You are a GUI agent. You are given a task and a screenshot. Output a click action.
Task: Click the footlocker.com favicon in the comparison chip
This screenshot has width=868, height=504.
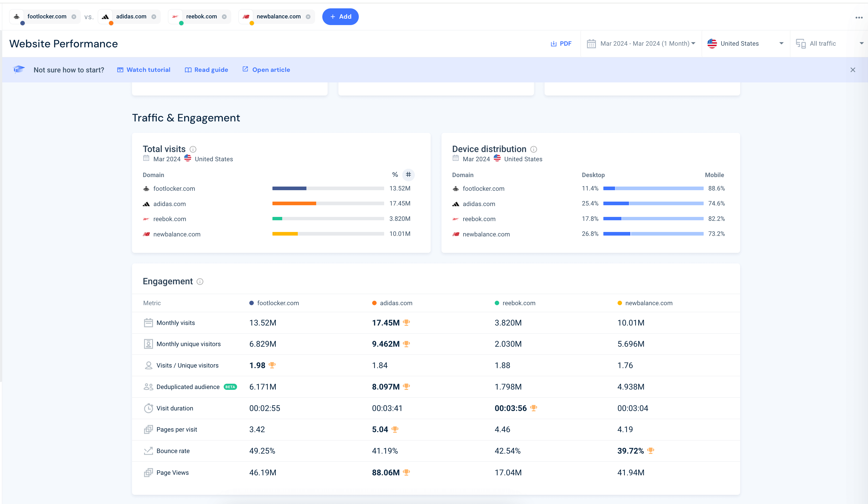tap(16, 16)
